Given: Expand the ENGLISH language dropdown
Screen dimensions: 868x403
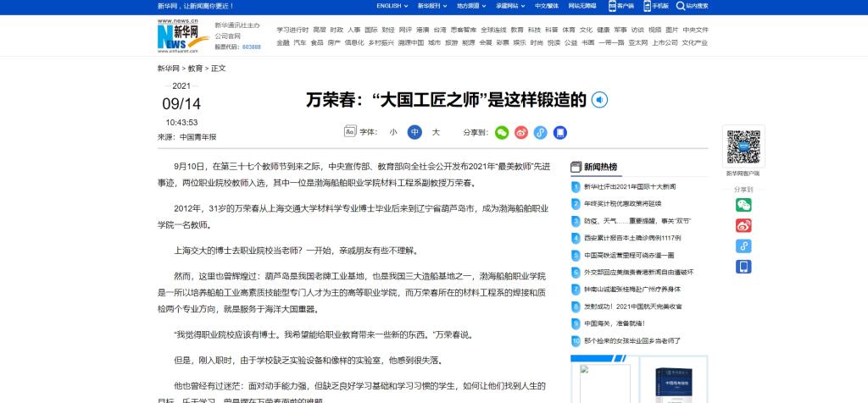Looking at the screenshot, I should tap(392, 6).
